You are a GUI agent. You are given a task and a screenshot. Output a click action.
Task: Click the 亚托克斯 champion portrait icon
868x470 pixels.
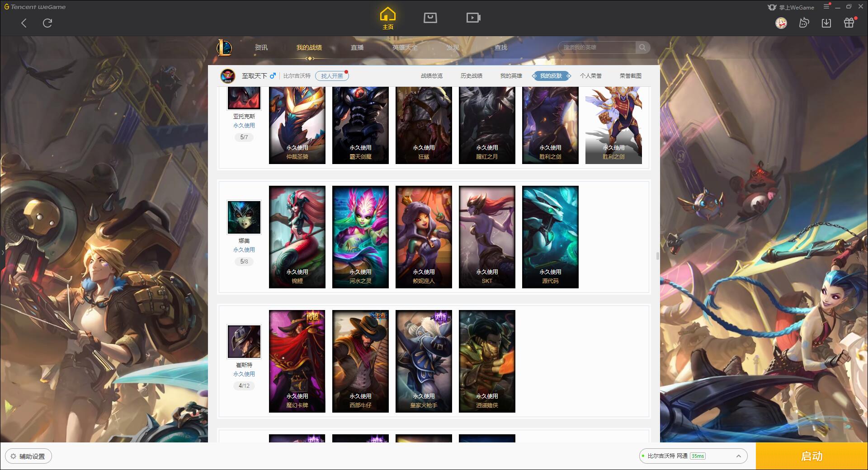(244, 98)
